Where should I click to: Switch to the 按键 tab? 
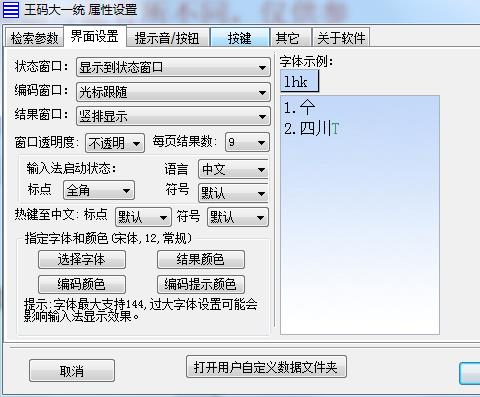point(240,38)
